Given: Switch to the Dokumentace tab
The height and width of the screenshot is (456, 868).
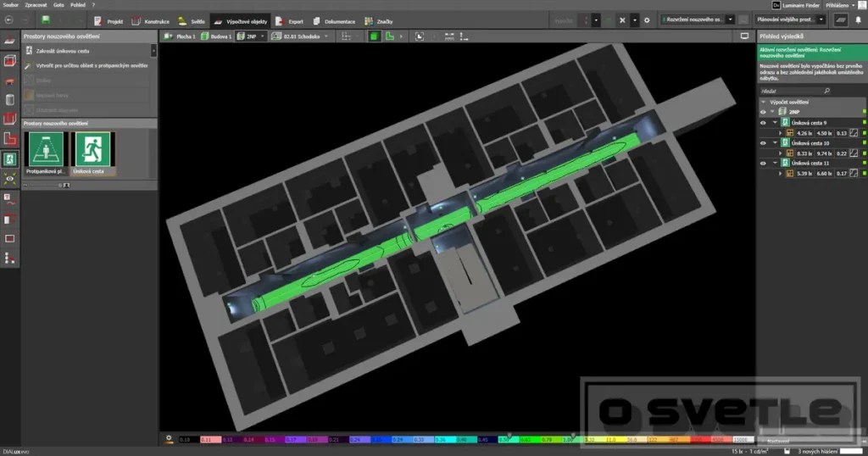Looking at the screenshot, I should 334,21.
